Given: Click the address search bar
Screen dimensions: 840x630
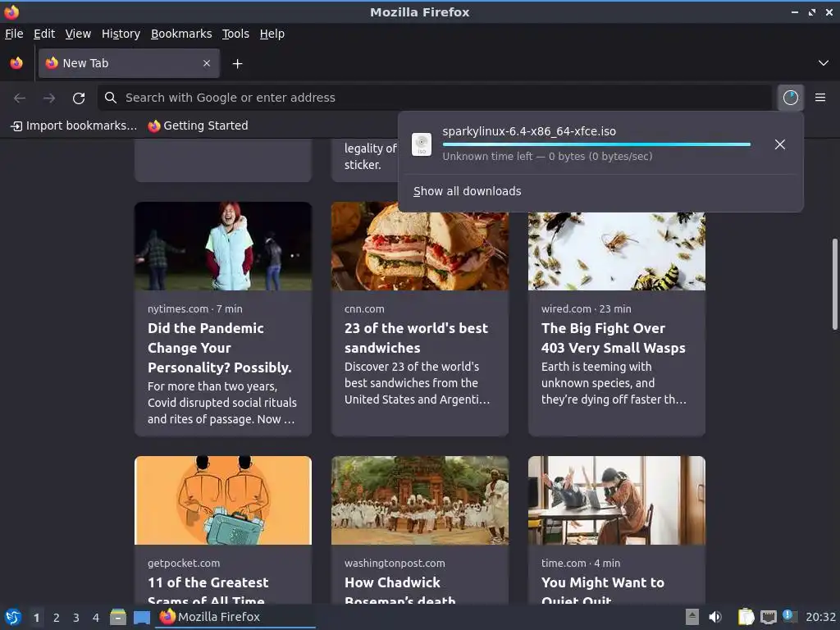Looking at the screenshot, I should click(435, 98).
